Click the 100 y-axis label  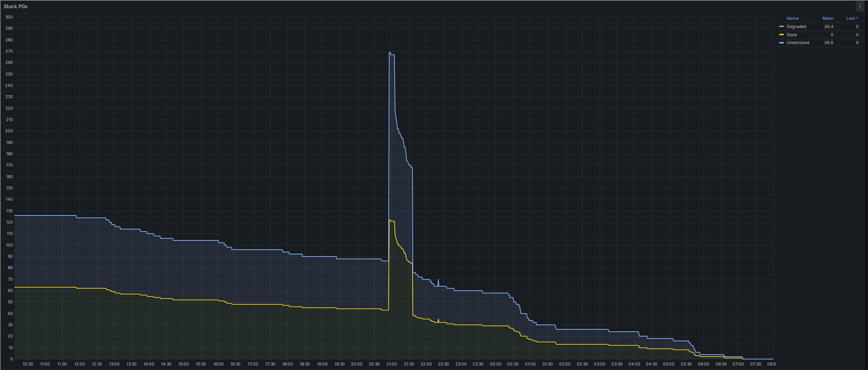coord(9,245)
